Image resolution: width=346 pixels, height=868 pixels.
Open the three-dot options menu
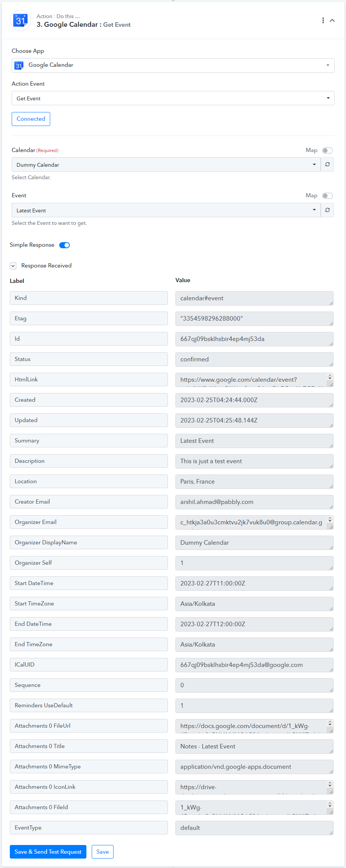coord(323,20)
